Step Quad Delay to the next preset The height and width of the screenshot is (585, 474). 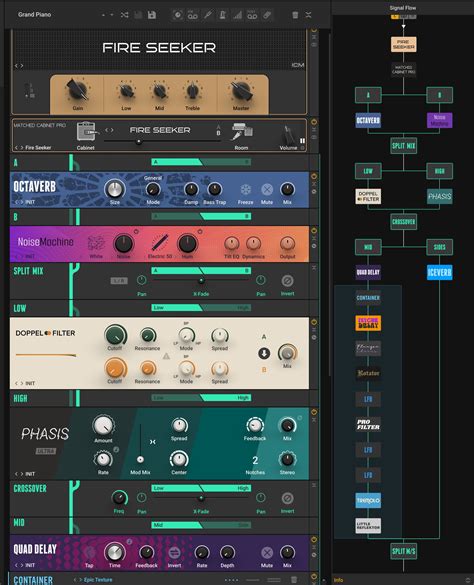tap(22, 565)
